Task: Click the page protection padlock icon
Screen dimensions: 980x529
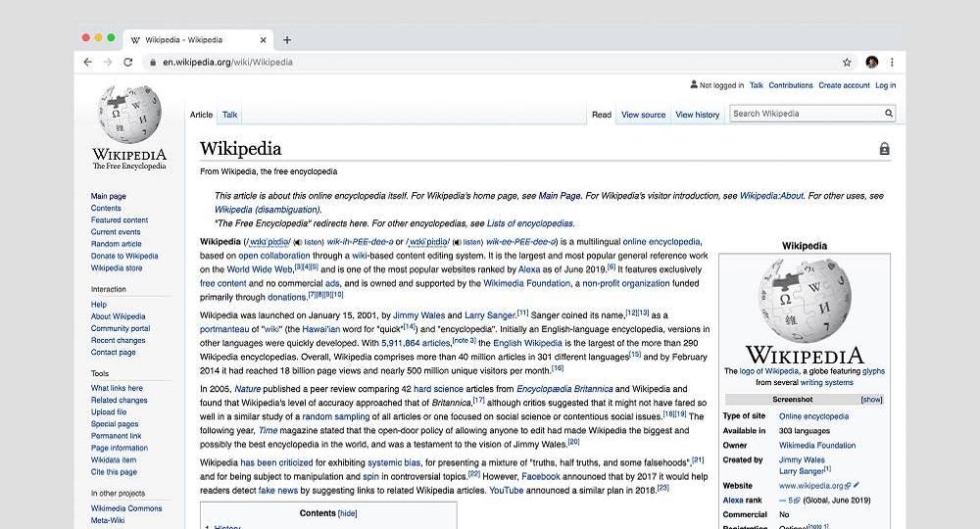Action: click(884, 149)
